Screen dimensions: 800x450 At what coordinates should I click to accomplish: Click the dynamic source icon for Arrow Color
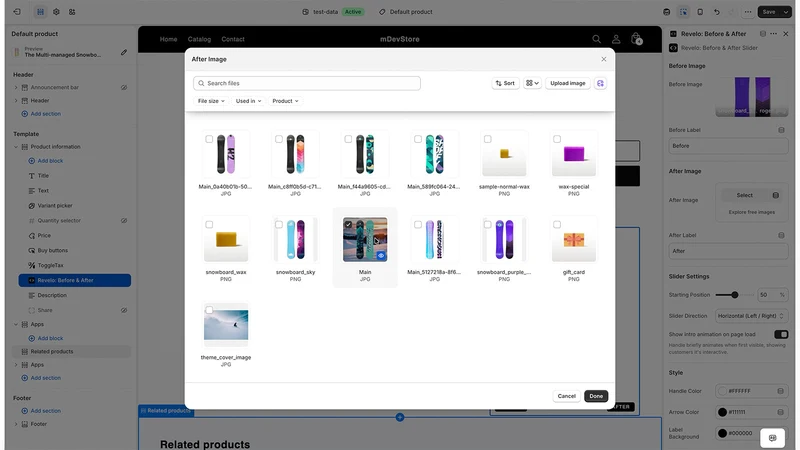(x=781, y=412)
